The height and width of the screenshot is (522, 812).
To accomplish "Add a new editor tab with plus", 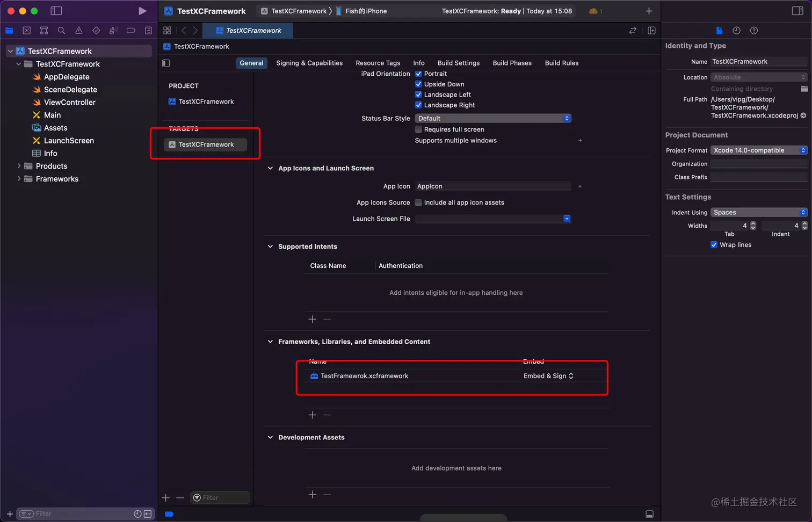I will [649, 11].
